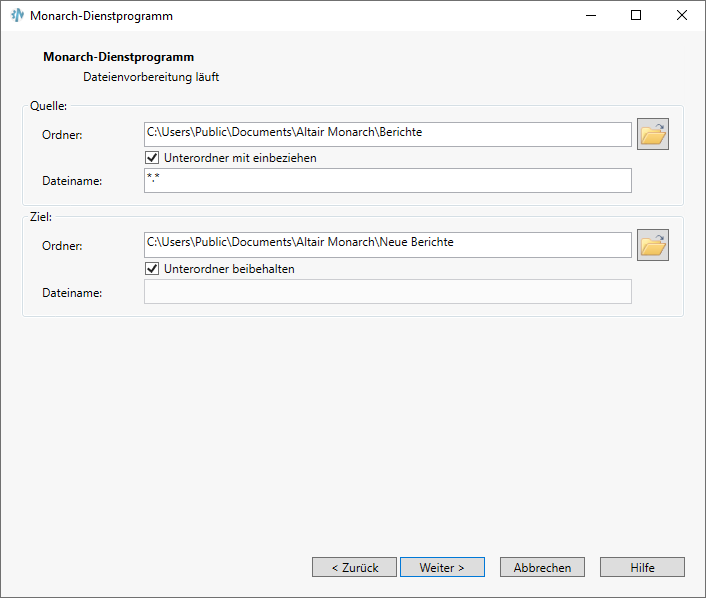Click the empty Ziel Dateiname field

[388, 291]
